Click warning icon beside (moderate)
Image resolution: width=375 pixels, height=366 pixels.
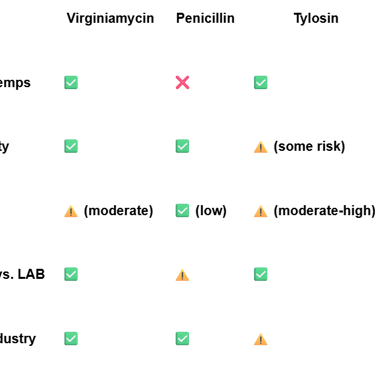click(71, 211)
